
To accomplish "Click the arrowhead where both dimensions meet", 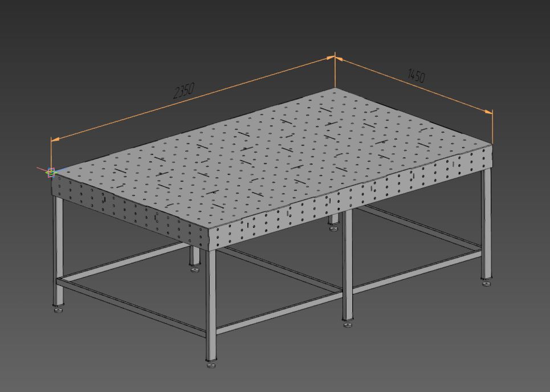I will (335, 57).
